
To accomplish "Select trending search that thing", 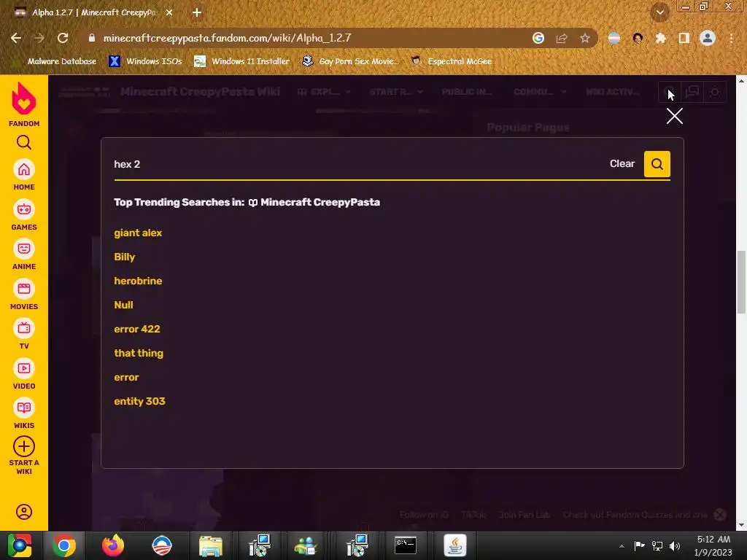I will (139, 354).
